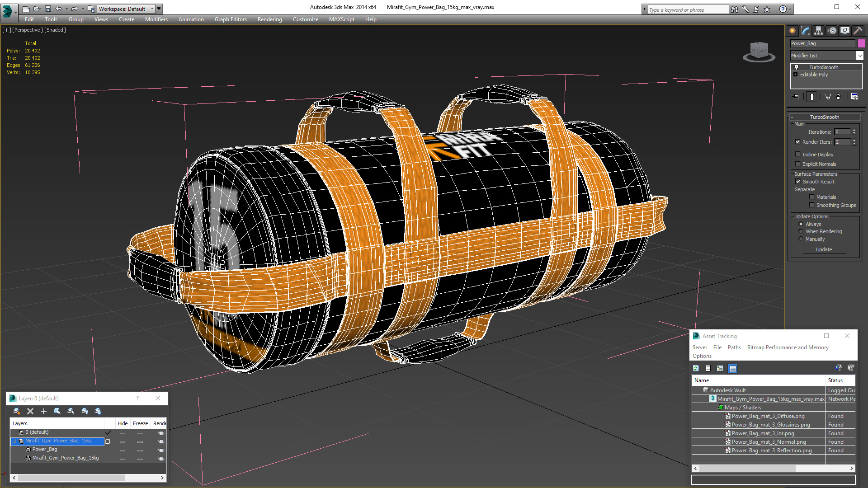This screenshot has width=868, height=488.
Task: Select Always update option
Action: (x=801, y=224)
